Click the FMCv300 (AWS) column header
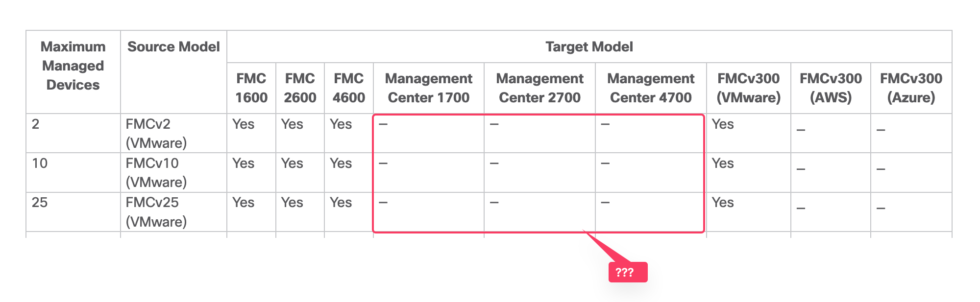Viewport: 980px width, 302px height. pyautogui.click(x=831, y=88)
